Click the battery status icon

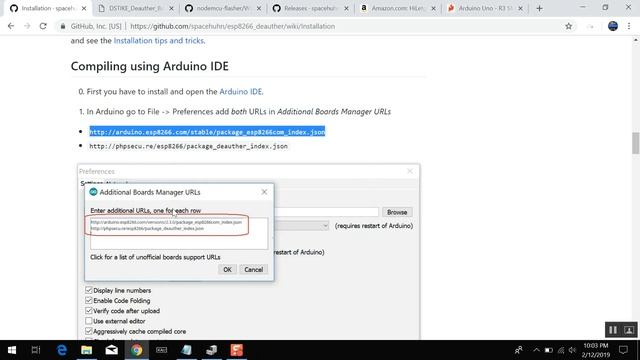pyautogui.click(x=549, y=350)
